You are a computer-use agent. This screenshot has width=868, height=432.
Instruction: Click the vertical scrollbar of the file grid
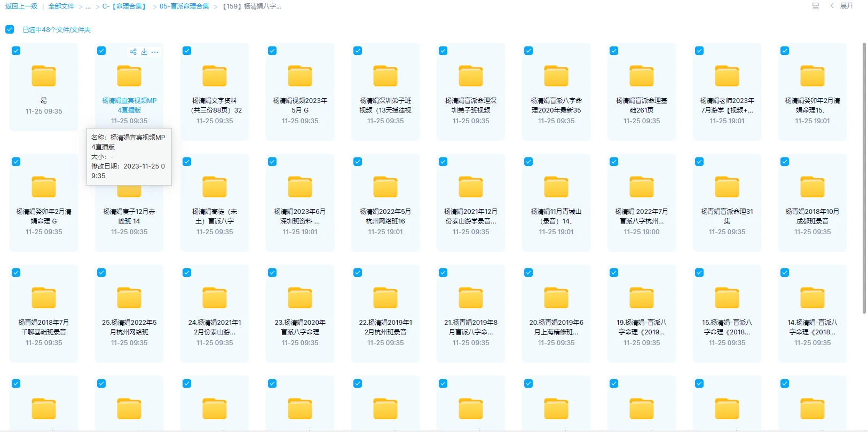click(x=864, y=179)
